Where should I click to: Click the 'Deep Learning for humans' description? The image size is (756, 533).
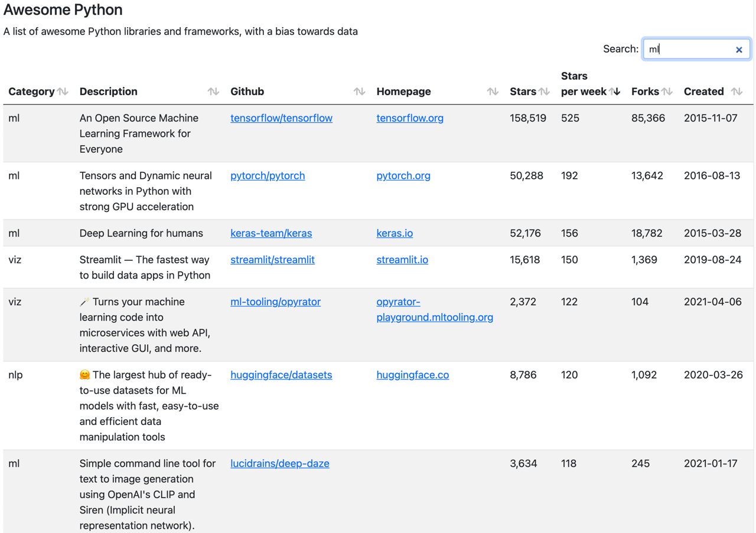tap(141, 233)
